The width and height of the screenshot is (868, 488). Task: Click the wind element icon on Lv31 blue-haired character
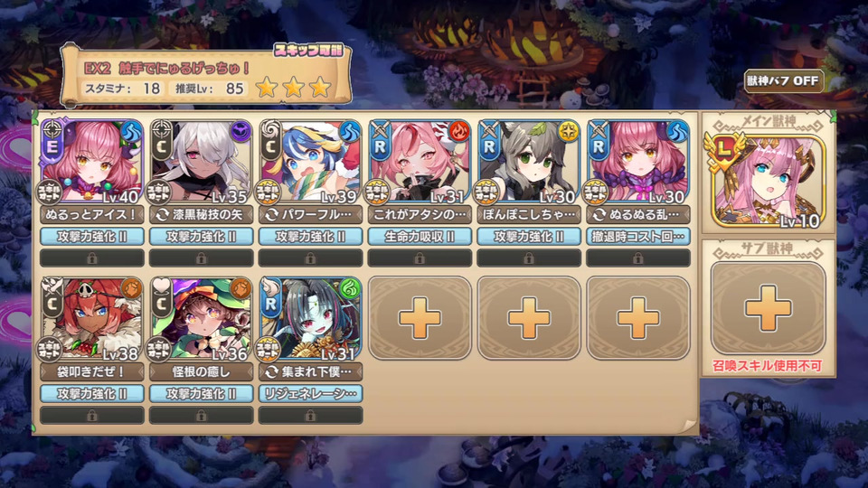[350, 289]
